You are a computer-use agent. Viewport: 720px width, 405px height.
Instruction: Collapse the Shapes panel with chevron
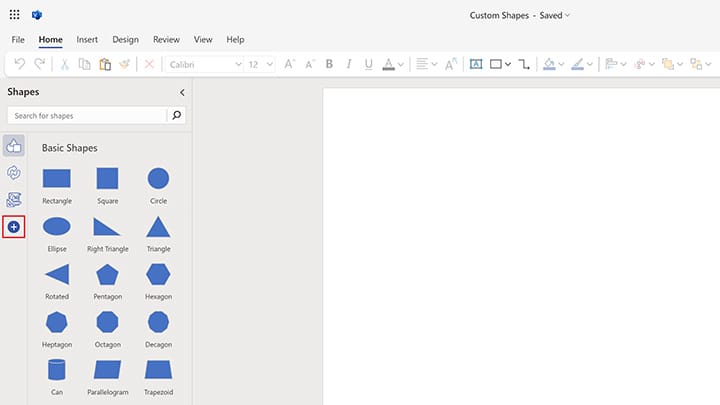pyautogui.click(x=182, y=92)
